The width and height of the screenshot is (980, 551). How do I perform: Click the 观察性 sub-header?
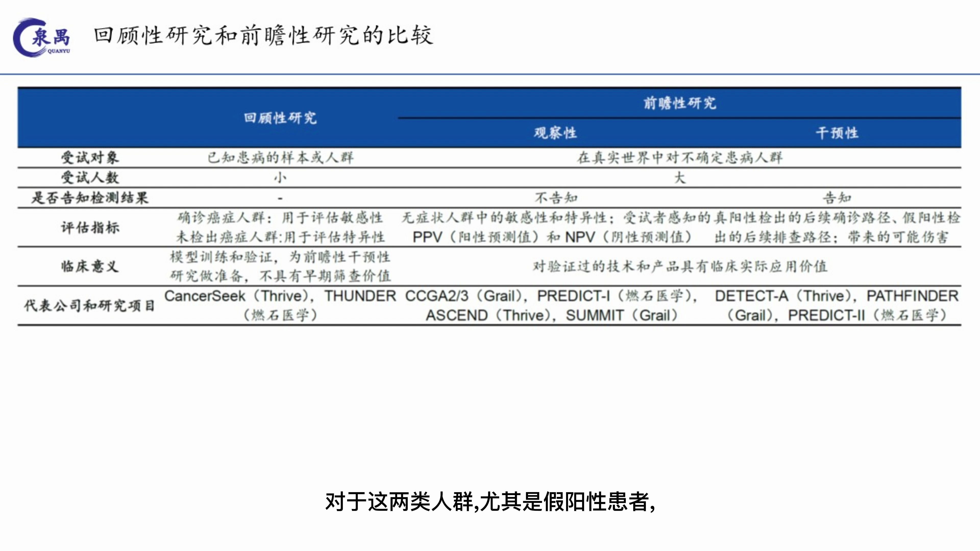tap(555, 133)
